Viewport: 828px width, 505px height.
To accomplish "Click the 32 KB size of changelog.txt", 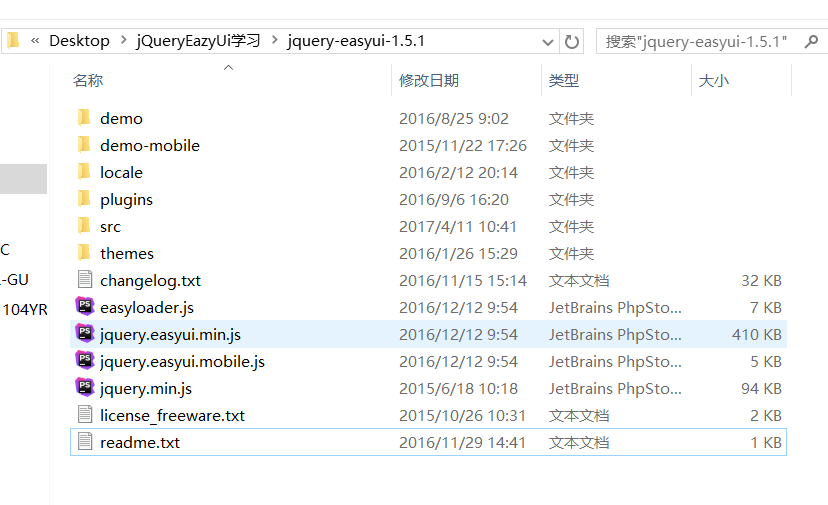I will point(761,280).
